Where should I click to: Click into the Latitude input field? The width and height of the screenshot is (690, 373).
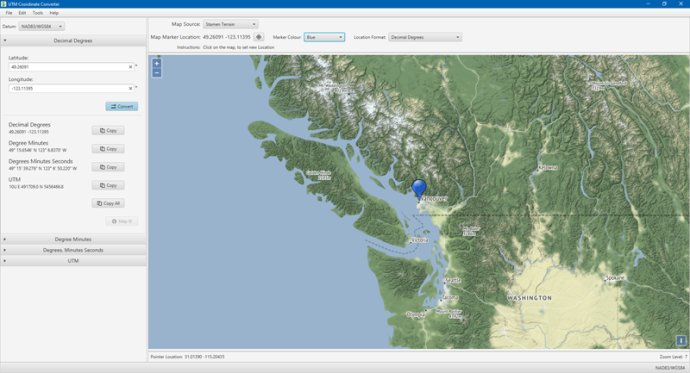pyautogui.click(x=69, y=67)
